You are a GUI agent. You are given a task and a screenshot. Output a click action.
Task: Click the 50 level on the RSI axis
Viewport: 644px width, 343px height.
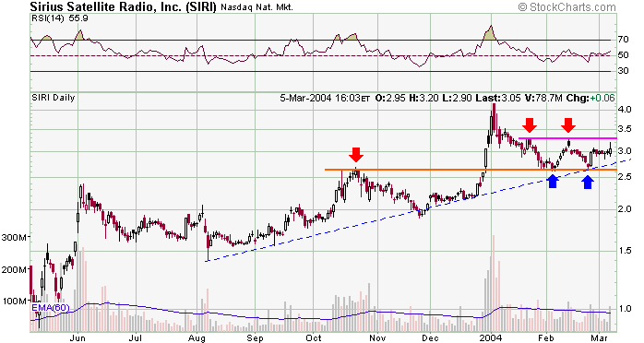pyautogui.click(x=623, y=55)
